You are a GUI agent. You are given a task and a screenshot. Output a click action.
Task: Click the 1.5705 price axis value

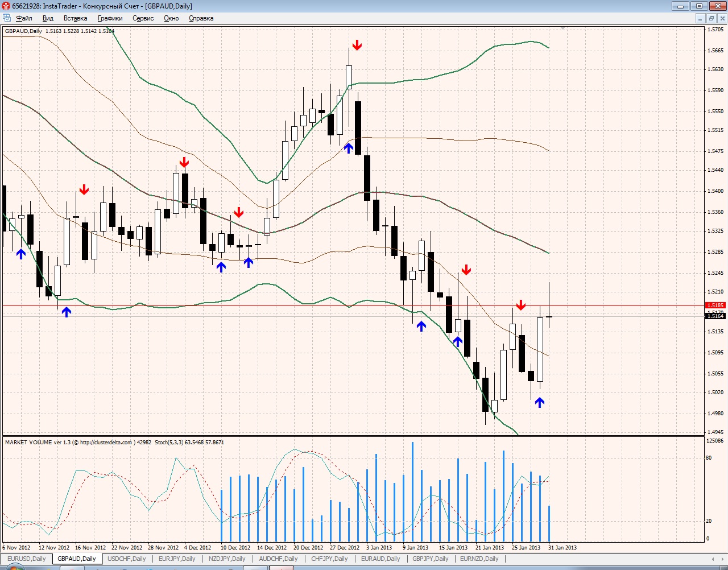[715, 30]
